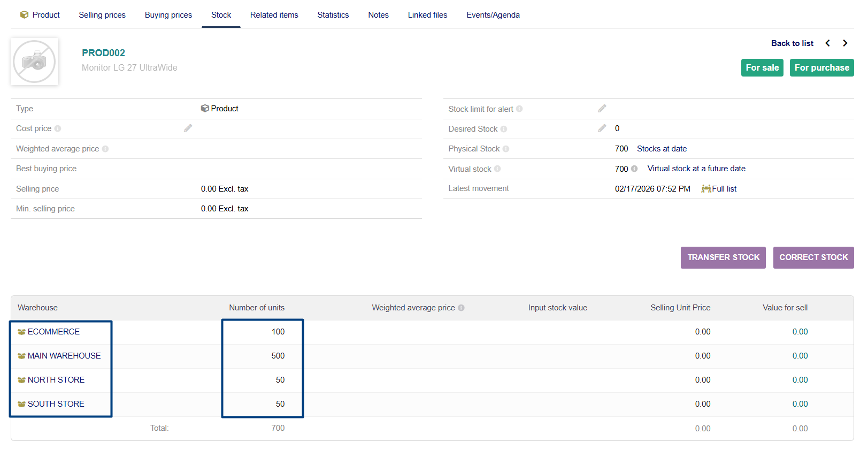
Task: Click info icon beside Virtual stock value 700
Action: 634,169
